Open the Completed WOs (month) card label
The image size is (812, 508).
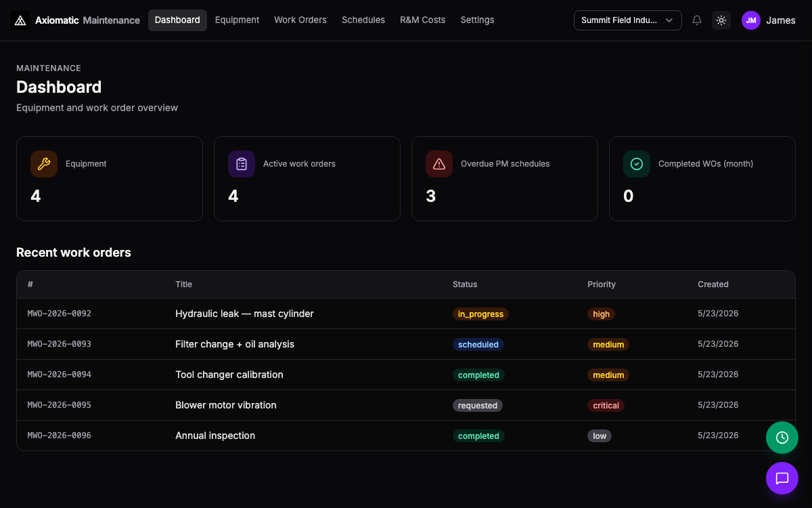(706, 164)
